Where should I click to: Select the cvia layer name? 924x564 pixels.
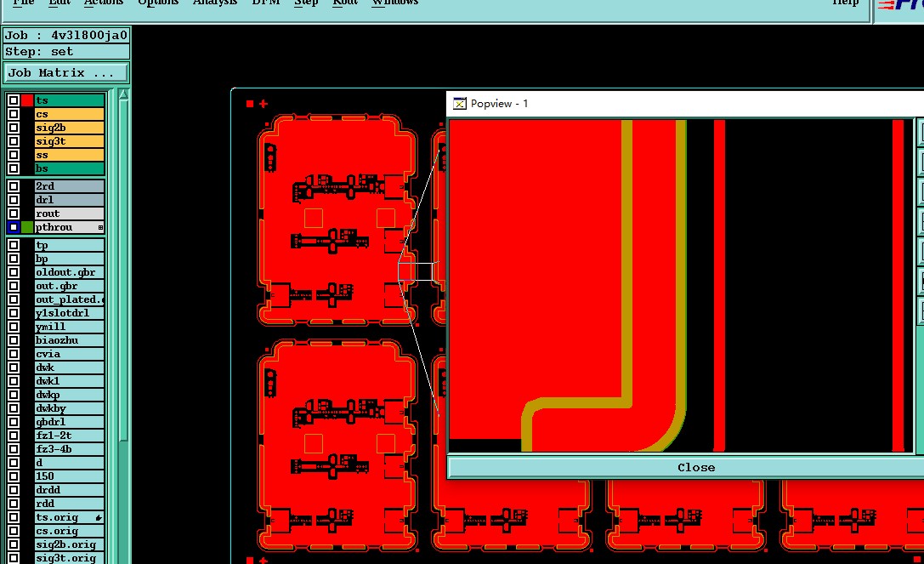(69, 353)
